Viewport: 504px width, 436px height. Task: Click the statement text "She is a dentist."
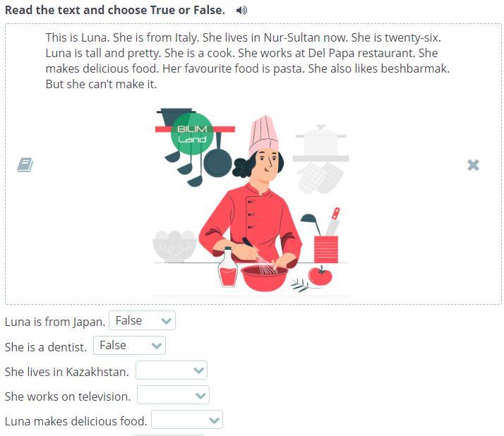(x=46, y=347)
